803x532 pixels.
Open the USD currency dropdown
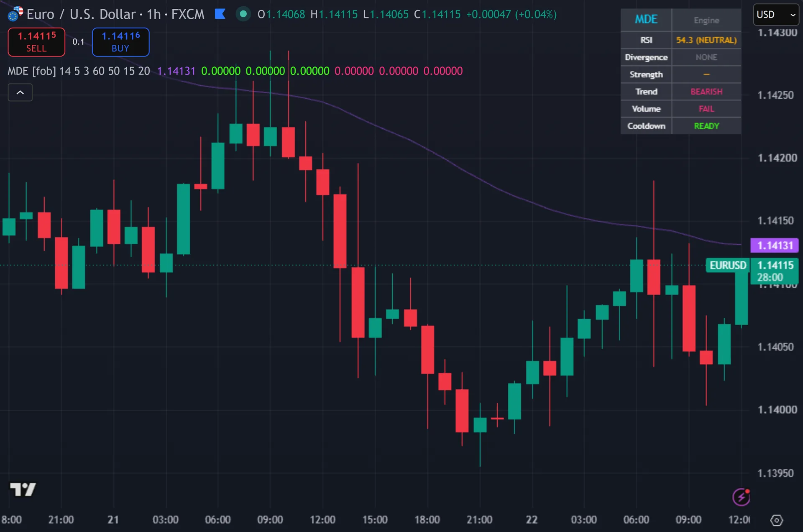click(776, 15)
